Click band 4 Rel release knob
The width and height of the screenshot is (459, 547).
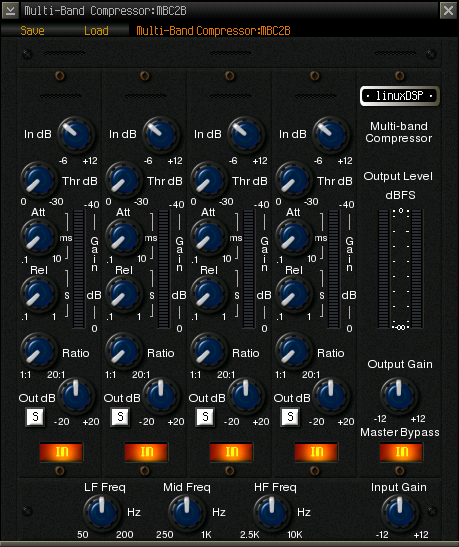pos(294,294)
